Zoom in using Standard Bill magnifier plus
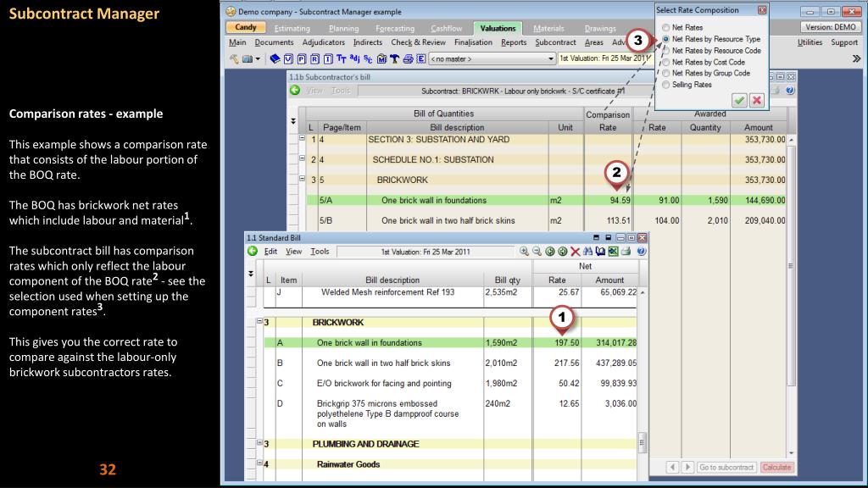This screenshot has width=868, height=488. pyautogui.click(x=524, y=252)
